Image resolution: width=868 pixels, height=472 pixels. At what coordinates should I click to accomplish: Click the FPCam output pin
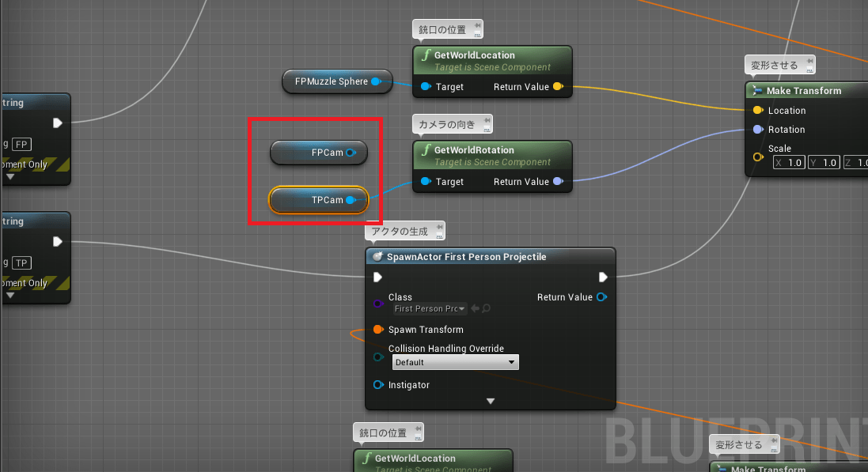click(x=351, y=153)
